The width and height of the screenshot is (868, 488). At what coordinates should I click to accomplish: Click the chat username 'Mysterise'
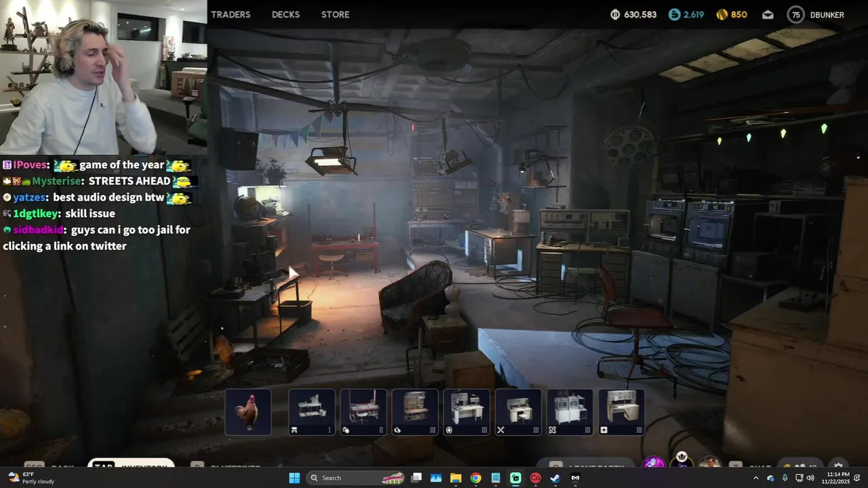58,181
